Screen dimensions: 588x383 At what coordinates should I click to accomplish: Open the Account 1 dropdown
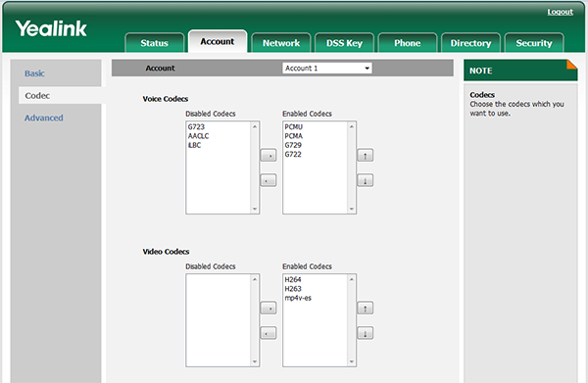point(327,69)
